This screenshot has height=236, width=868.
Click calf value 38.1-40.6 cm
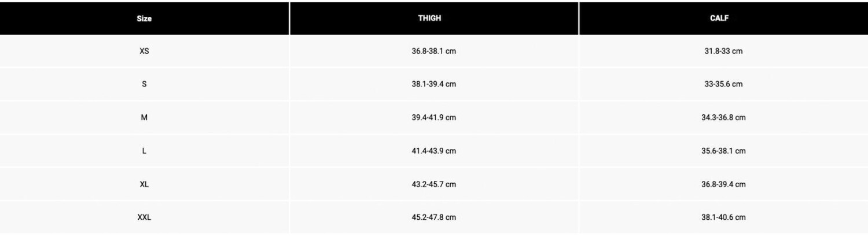click(723, 217)
